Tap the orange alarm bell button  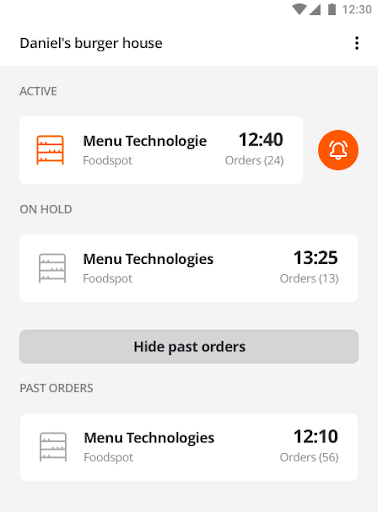coord(338,150)
